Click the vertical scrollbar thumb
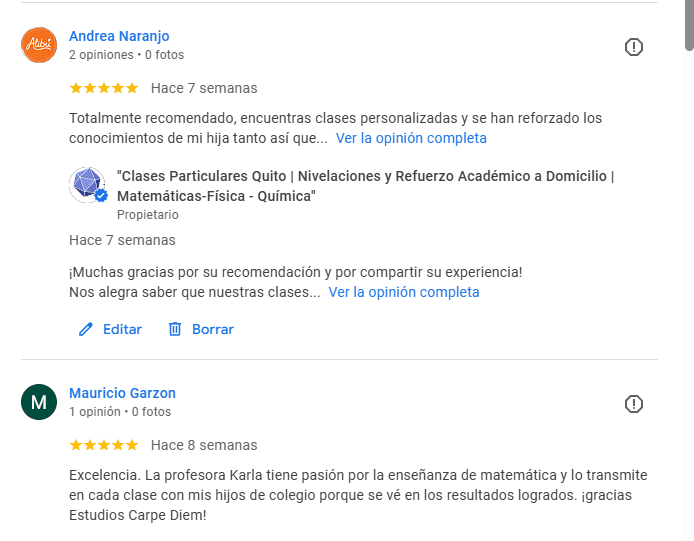Image resolution: width=694 pixels, height=541 pixels. click(689, 25)
